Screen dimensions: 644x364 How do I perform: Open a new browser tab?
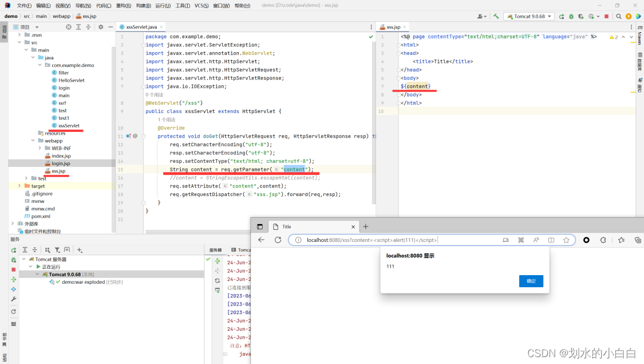366,226
